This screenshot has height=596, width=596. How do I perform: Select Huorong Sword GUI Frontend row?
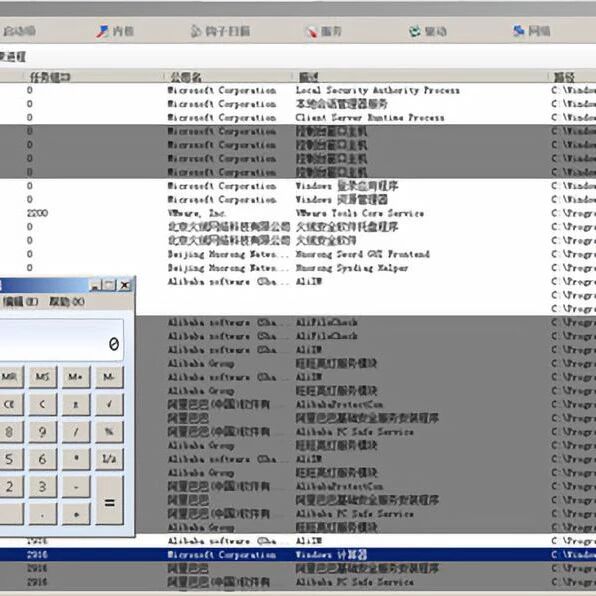tap(298, 254)
